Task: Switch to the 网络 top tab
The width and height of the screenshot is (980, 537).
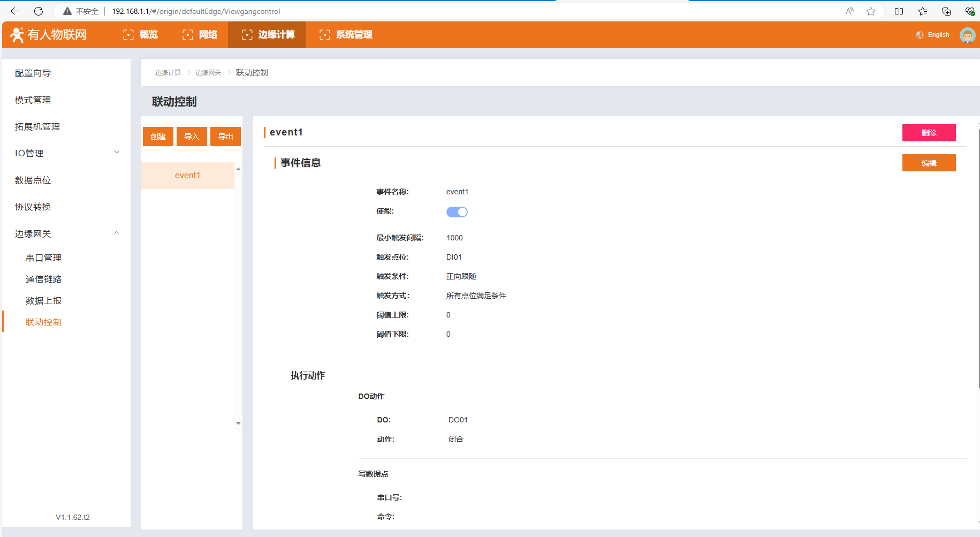Action: tap(200, 35)
